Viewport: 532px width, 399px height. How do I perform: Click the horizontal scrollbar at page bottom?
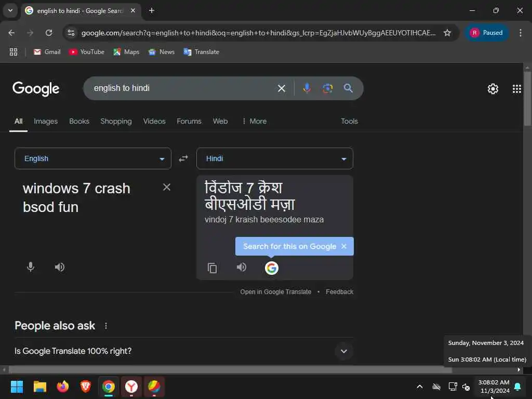click(231, 370)
